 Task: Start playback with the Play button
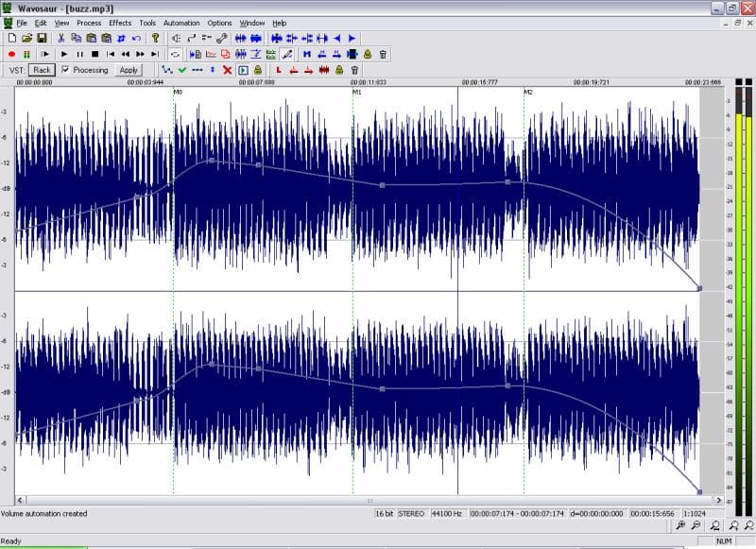(x=63, y=55)
